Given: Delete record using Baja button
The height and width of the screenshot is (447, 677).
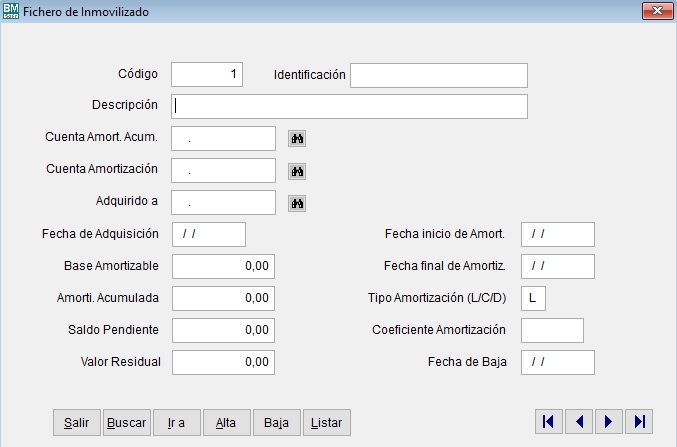Looking at the screenshot, I should pyautogui.click(x=276, y=423).
